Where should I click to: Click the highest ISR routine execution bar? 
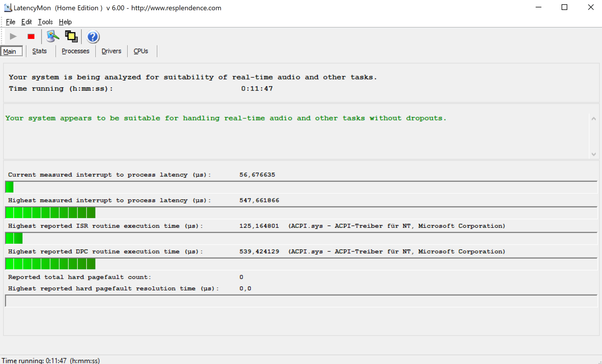(301, 238)
